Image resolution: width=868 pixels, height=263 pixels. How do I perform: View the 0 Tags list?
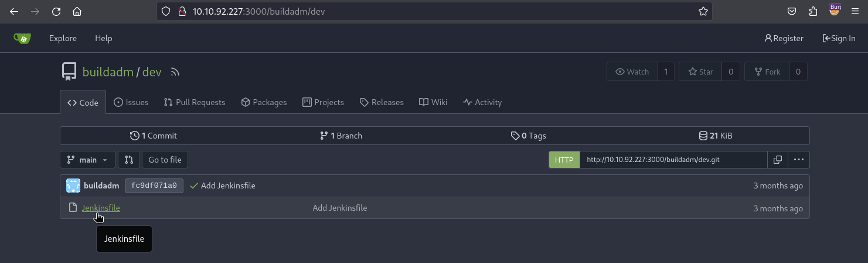click(x=528, y=136)
